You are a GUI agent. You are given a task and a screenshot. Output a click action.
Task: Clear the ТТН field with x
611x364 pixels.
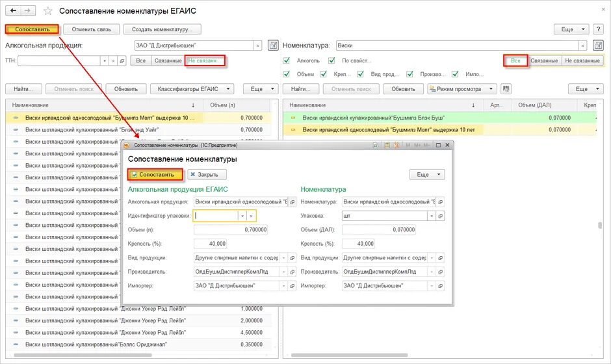[x=113, y=61]
